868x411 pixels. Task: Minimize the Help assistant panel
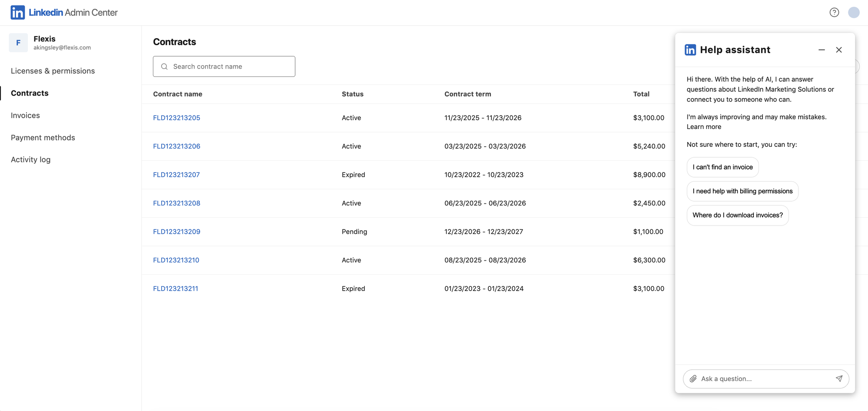click(x=822, y=50)
